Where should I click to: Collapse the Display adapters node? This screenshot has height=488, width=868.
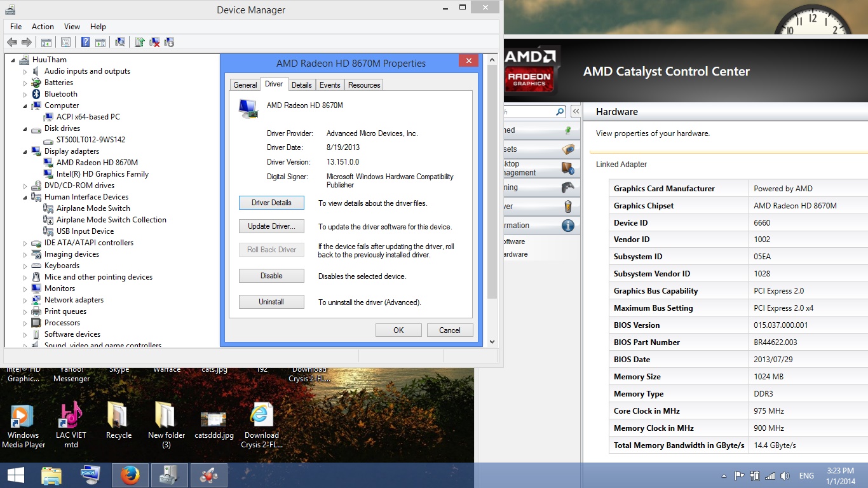(x=25, y=151)
